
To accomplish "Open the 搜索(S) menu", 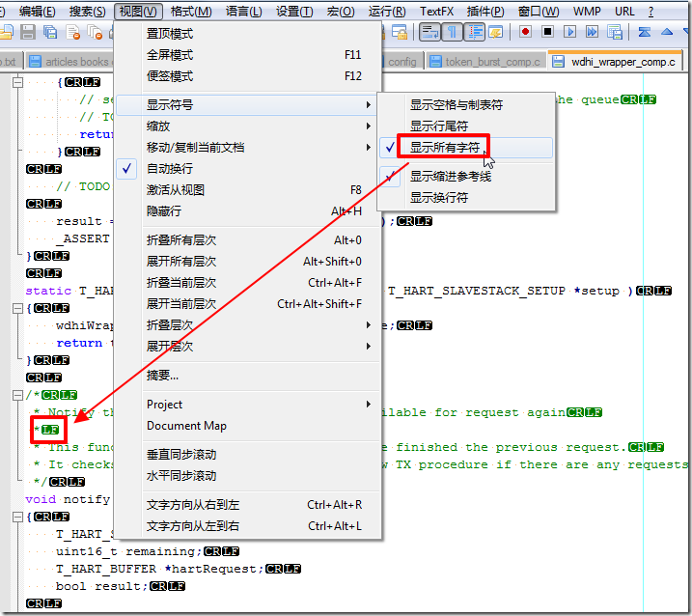I will (x=88, y=12).
